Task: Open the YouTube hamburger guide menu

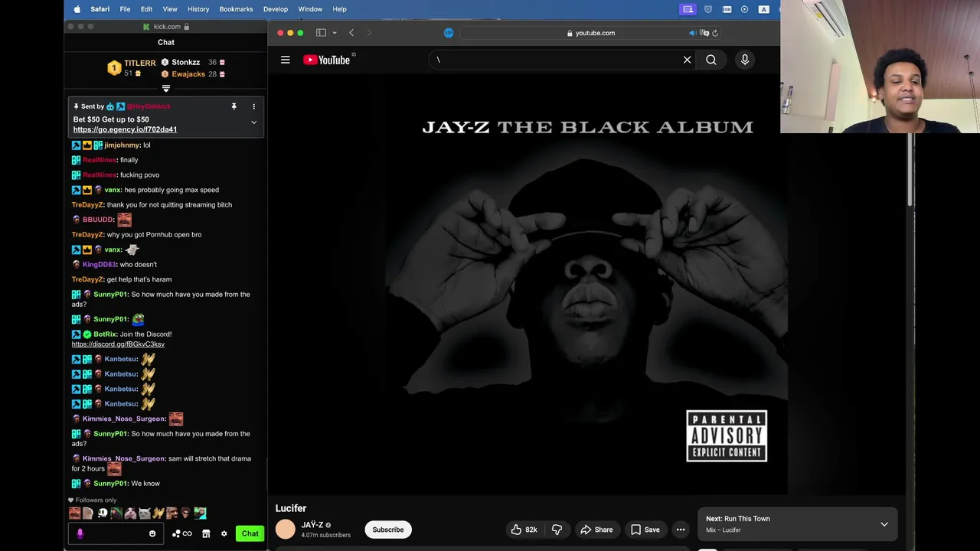Action: (286, 60)
